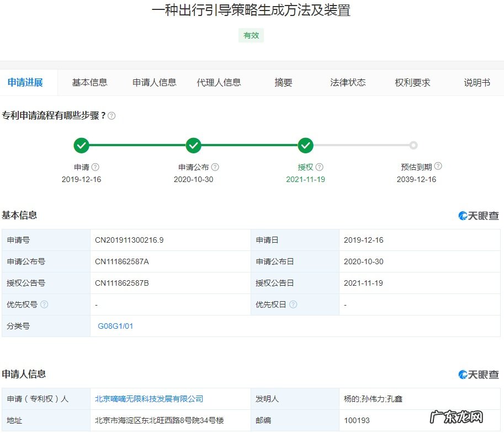
Task: Open the G08G1/01 classification link
Action: pyautogui.click(x=115, y=325)
